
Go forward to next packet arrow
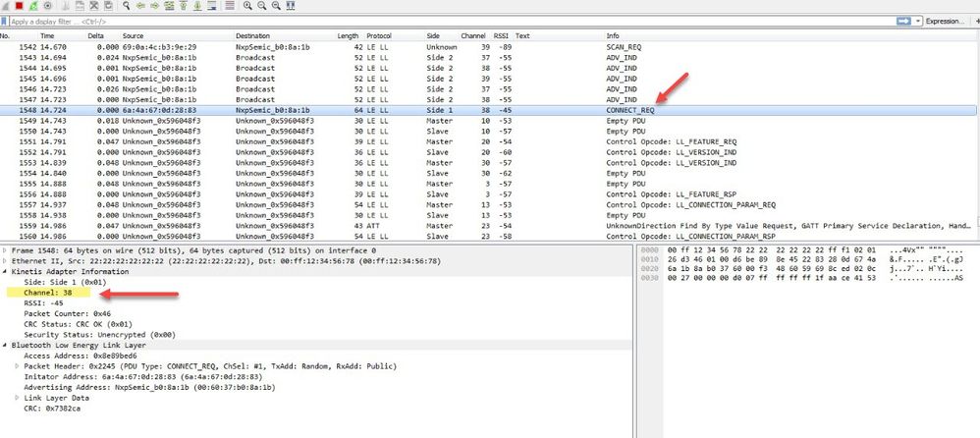pos(154,6)
